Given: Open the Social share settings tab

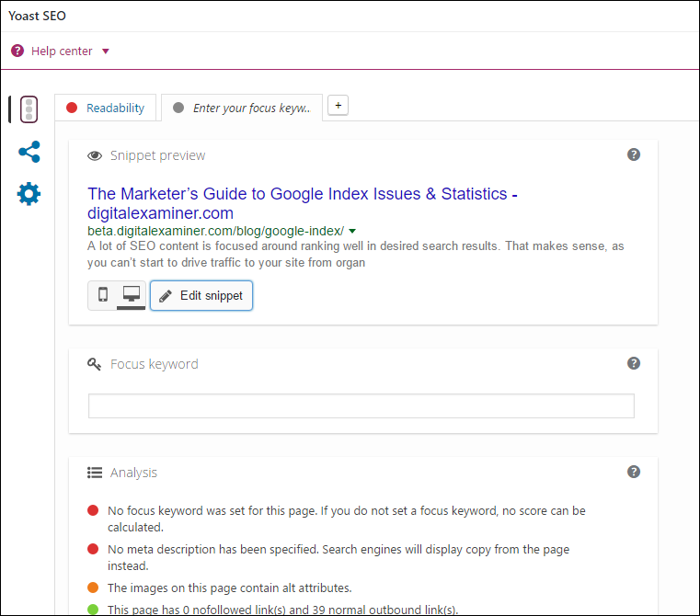Looking at the screenshot, I should 29,152.
